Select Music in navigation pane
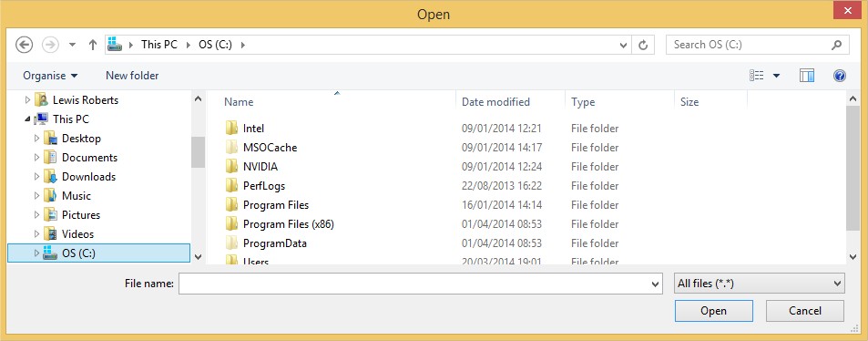Image resolution: width=868 pixels, height=341 pixels. point(77,196)
